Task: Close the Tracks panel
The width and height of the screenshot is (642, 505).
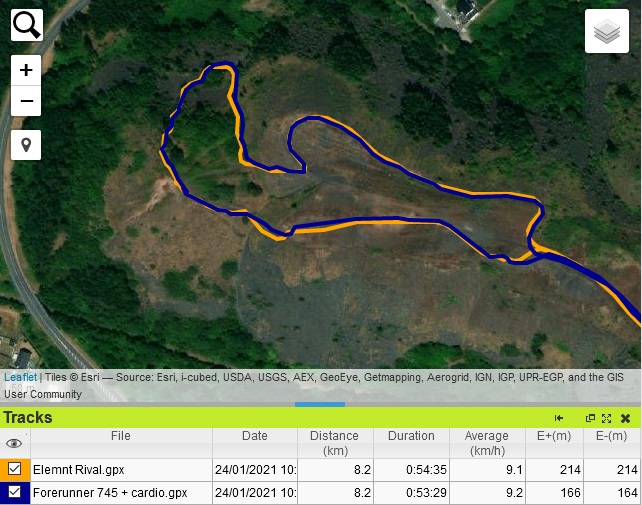Action: tap(625, 418)
